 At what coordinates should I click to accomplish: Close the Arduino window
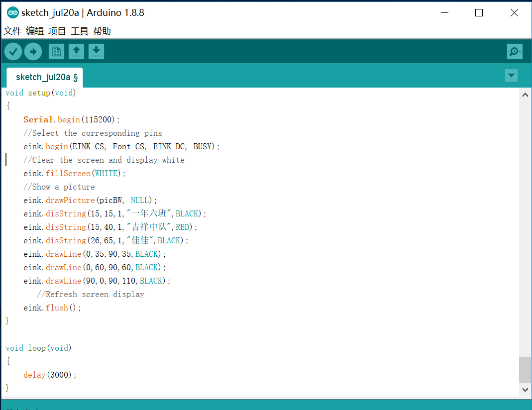click(514, 13)
